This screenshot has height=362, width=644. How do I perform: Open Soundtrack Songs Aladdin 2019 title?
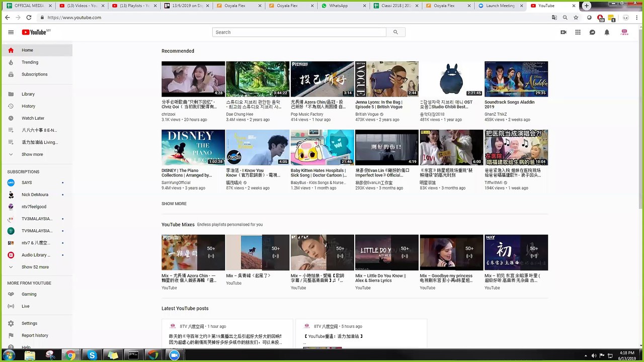click(x=510, y=104)
